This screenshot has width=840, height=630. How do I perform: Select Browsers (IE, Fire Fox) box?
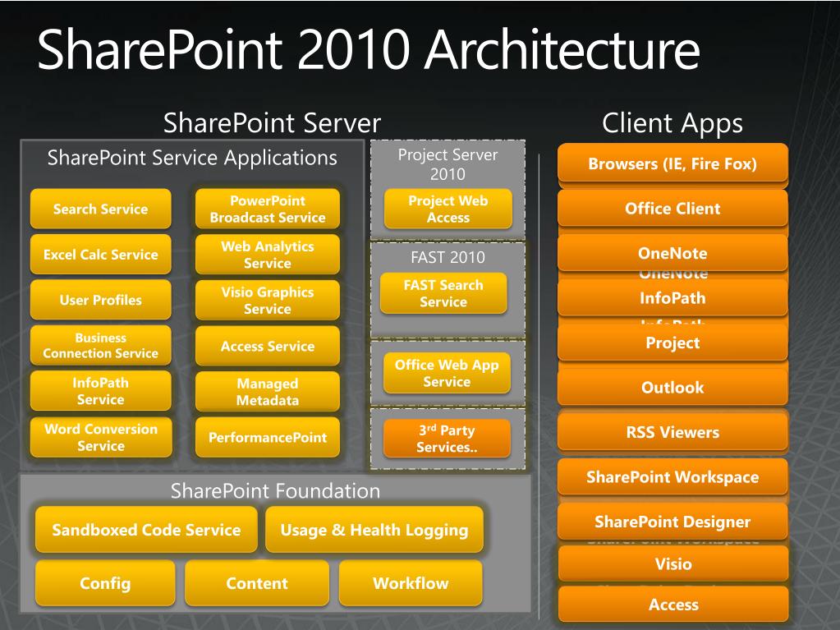tap(672, 163)
